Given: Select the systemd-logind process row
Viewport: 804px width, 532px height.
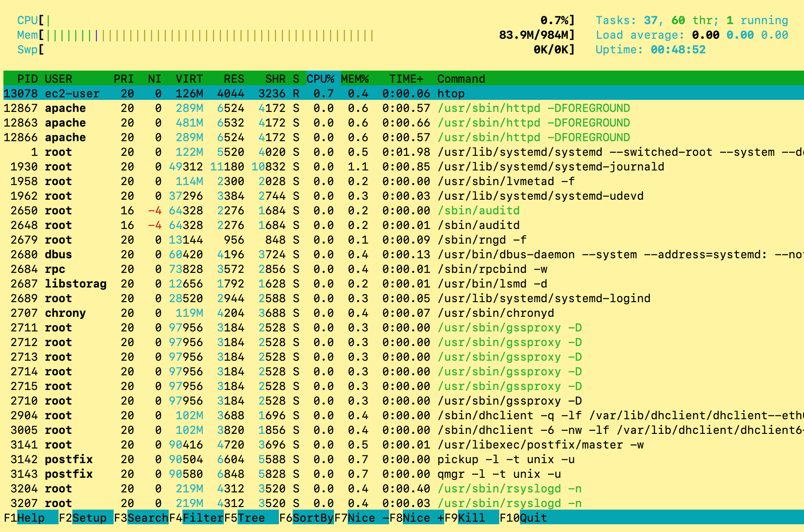Looking at the screenshot, I should click(404, 298).
